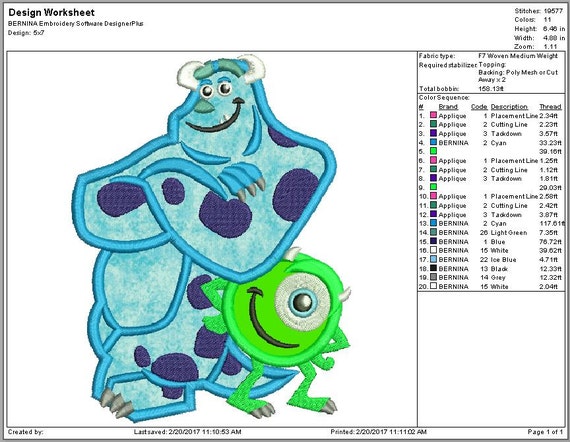
Task: Click the cyan swatch in row 13
Action: (433, 223)
